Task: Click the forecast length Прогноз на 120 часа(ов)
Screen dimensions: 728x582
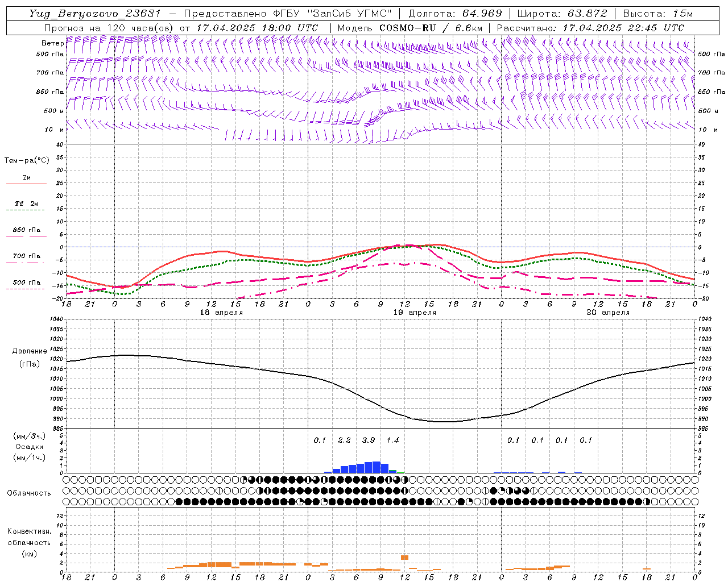Action: (x=109, y=28)
